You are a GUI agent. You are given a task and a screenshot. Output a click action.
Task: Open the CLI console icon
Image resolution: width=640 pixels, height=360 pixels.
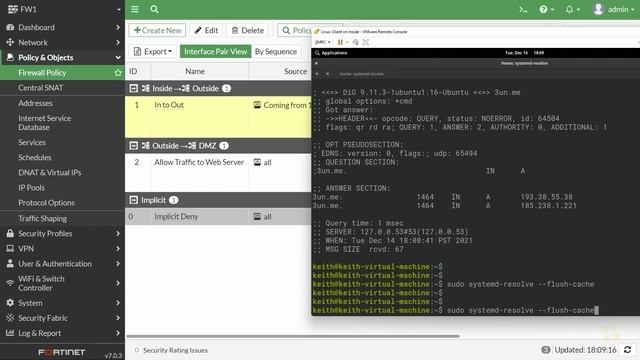(523, 9)
